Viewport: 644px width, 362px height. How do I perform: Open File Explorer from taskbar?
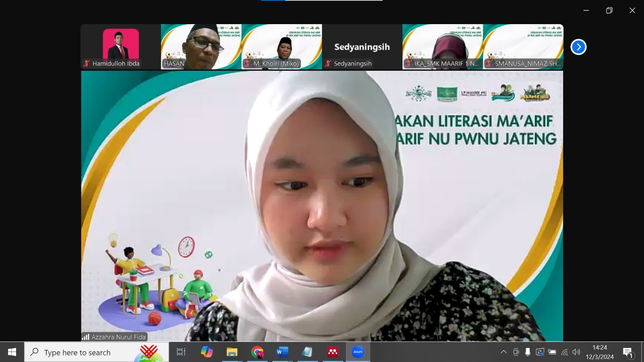tap(232, 352)
